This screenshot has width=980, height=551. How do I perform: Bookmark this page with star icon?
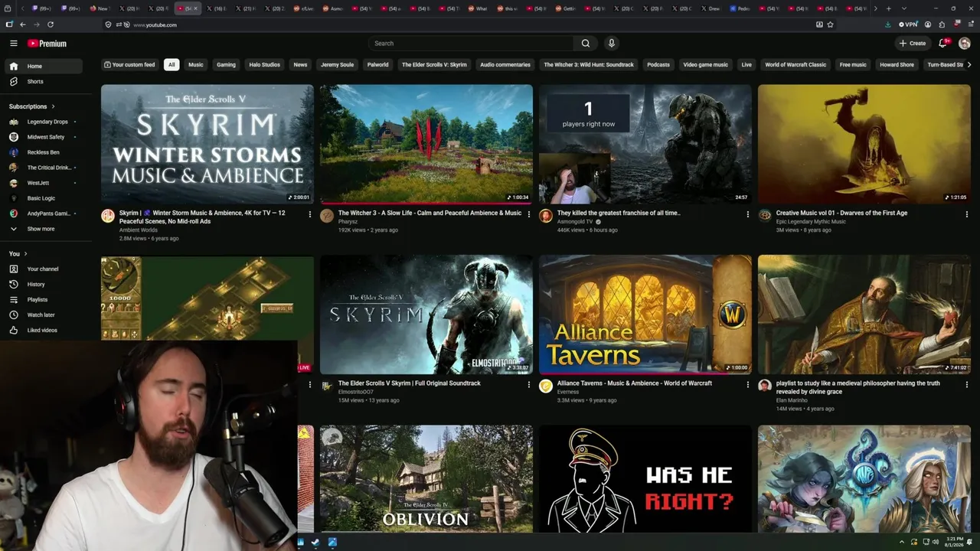point(830,24)
